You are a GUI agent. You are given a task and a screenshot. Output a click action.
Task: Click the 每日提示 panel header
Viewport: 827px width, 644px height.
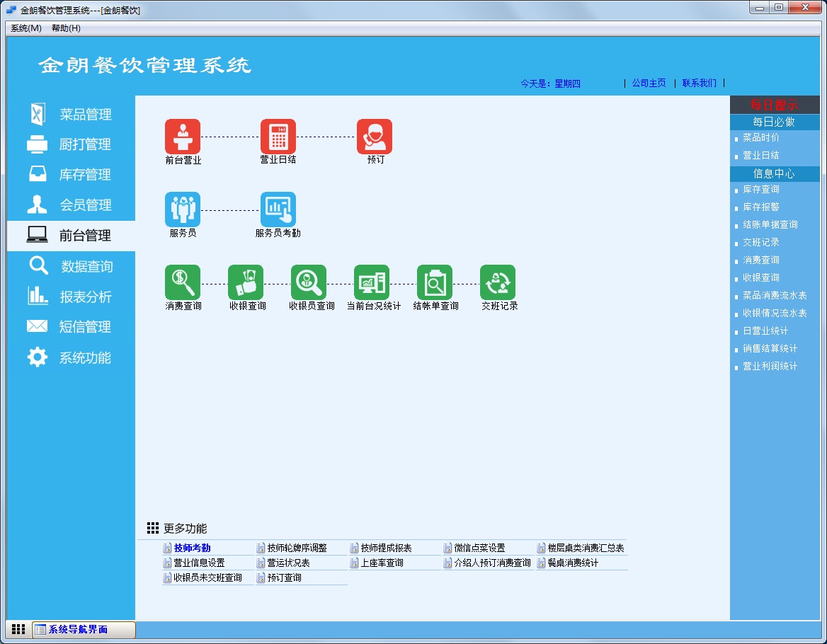point(775,105)
